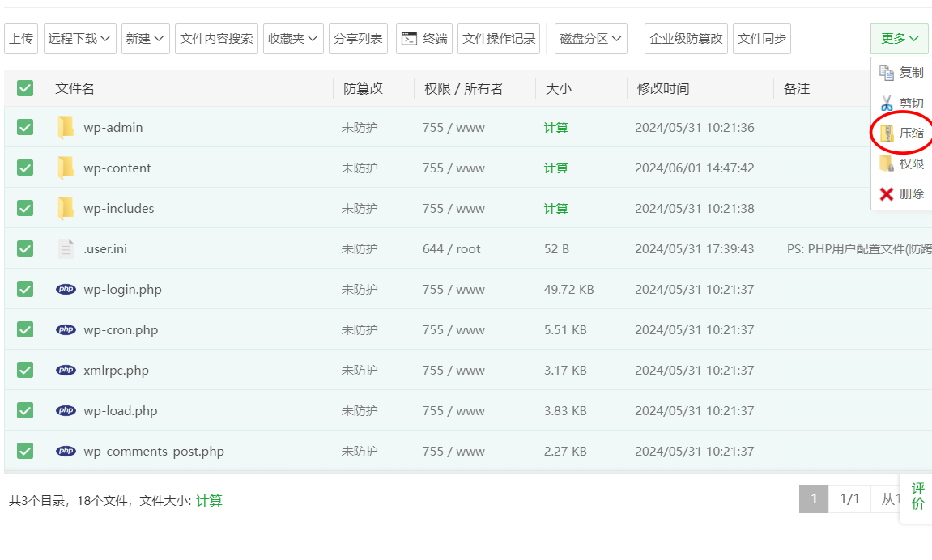
Task: Click the red delete X icon
Action: coord(887,194)
